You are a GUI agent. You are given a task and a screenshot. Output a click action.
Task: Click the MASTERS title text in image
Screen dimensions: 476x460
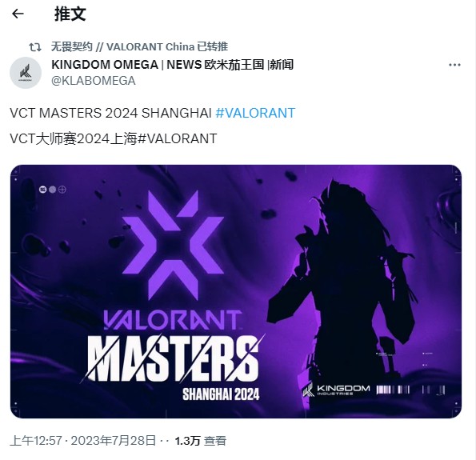point(173,358)
